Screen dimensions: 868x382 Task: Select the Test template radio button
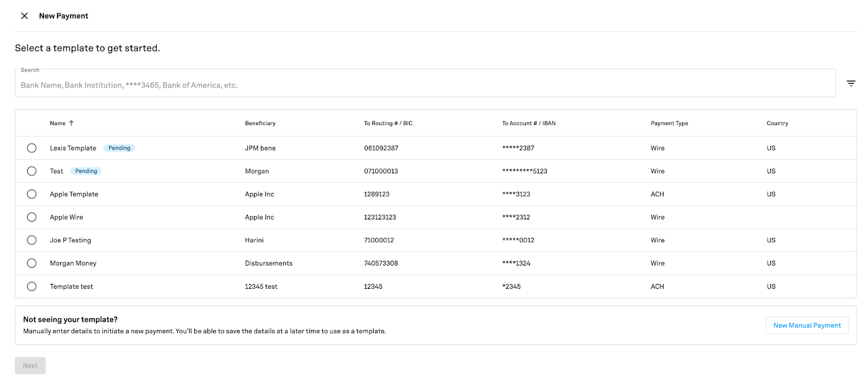(x=32, y=171)
